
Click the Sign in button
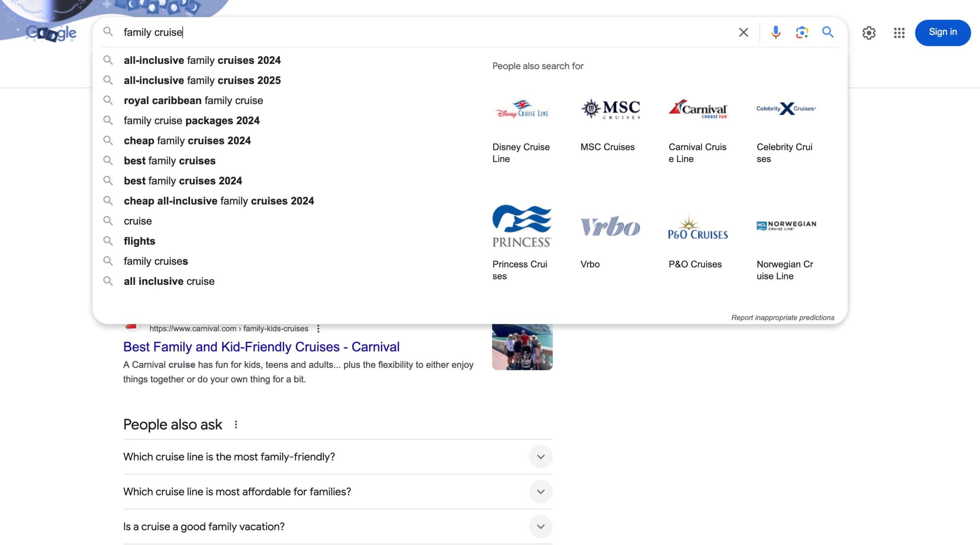(942, 33)
